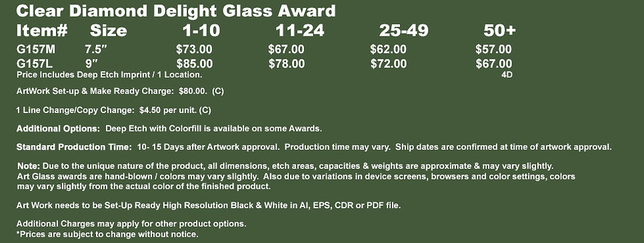Viewport: 644px width, 243px height.
Task: Select item number G157M
Action: pyautogui.click(x=36, y=50)
